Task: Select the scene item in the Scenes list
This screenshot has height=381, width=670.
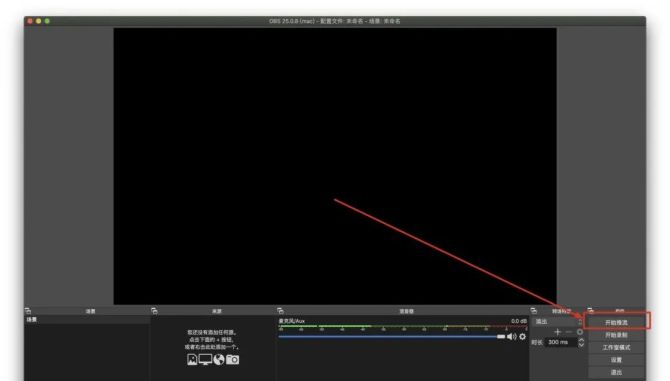Action: click(x=87, y=319)
